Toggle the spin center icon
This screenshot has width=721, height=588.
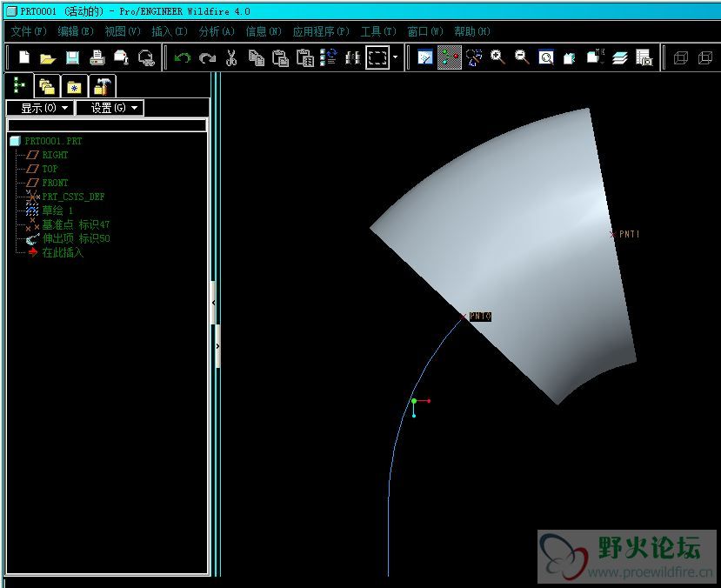(450, 57)
